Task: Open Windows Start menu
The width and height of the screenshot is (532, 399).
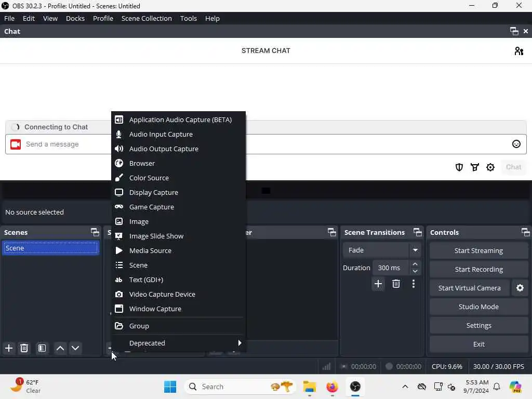Action: 170,387
